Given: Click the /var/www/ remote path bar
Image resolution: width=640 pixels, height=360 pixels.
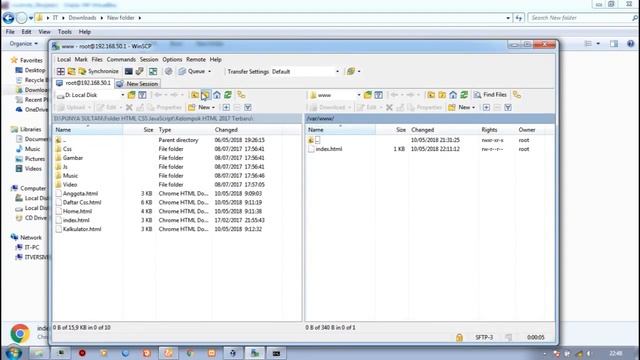Looking at the screenshot, I should tap(430, 118).
